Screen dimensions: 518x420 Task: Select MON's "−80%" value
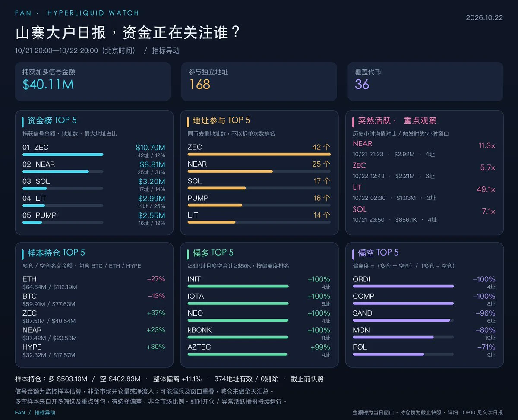tap(486, 330)
